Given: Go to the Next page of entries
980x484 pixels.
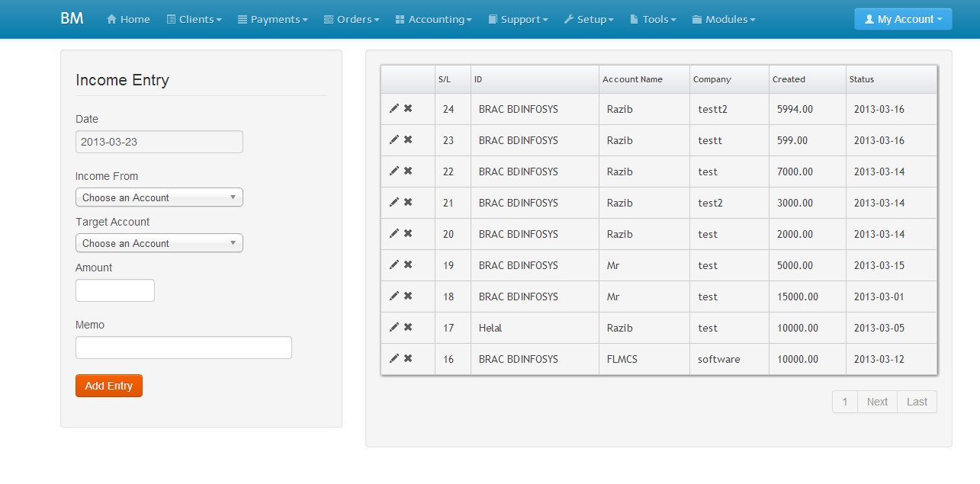Looking at the screenshot, I should click(x=877, y=402).
